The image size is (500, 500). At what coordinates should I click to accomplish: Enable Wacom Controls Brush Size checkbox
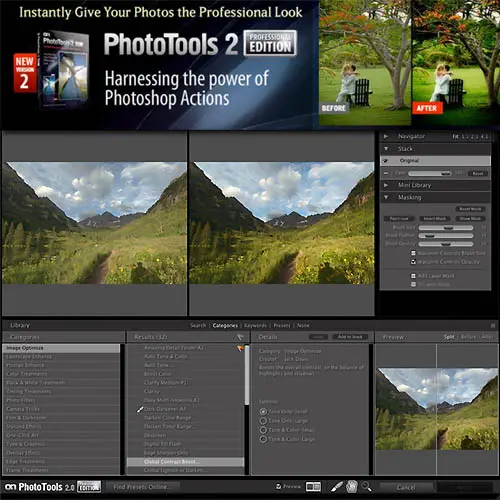point(413,253)
